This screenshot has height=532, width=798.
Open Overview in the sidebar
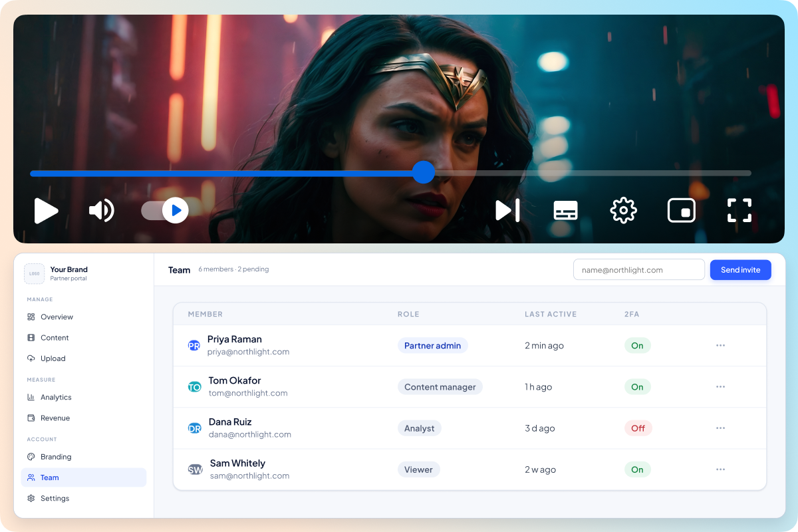[84, 317]
